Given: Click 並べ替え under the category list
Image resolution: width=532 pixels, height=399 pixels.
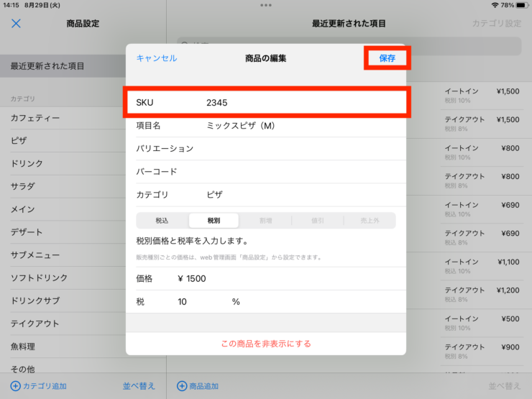Looking at the screenshot, I should coord(139,386).
